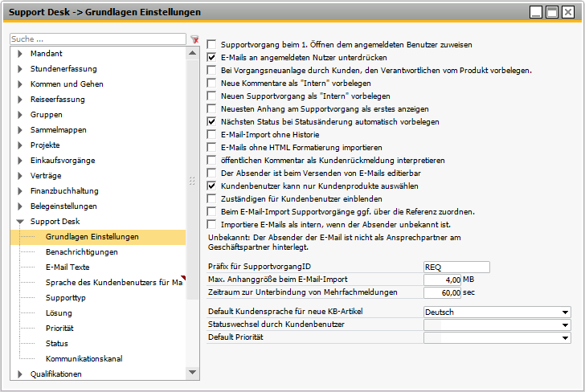This screenshot has width=585, height=392.
Task: Open Priorität settings in the tree
Action: click(59, 329)
